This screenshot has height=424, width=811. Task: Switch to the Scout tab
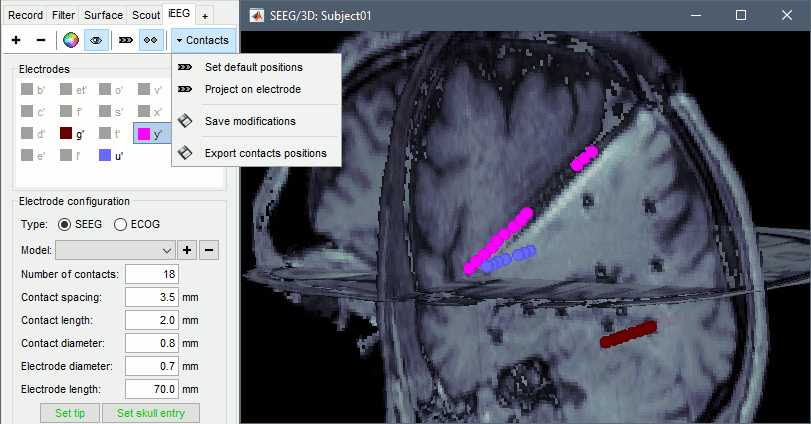click(x=146, y=15)
